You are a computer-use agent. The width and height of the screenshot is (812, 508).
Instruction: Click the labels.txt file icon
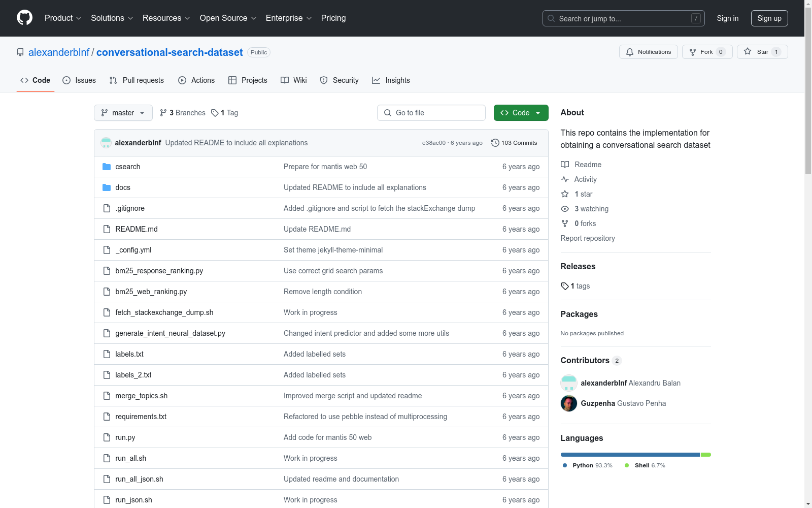tap(107, 354)
